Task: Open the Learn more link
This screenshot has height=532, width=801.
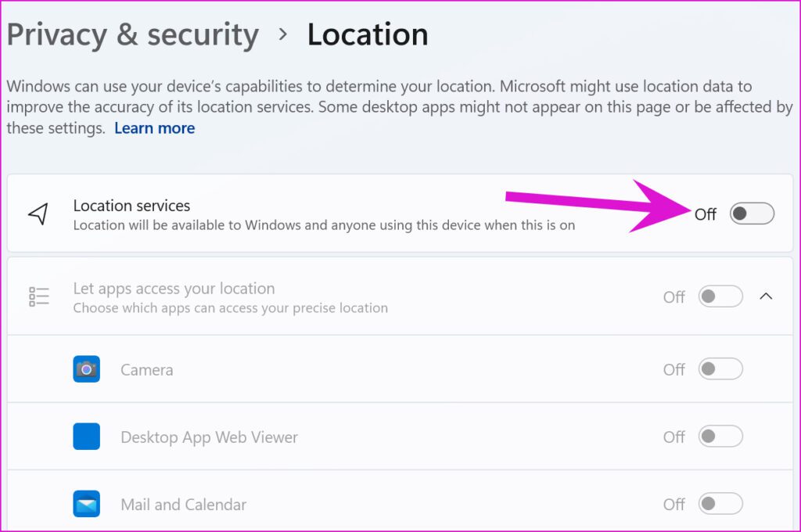Action: (x=154, y=128)
